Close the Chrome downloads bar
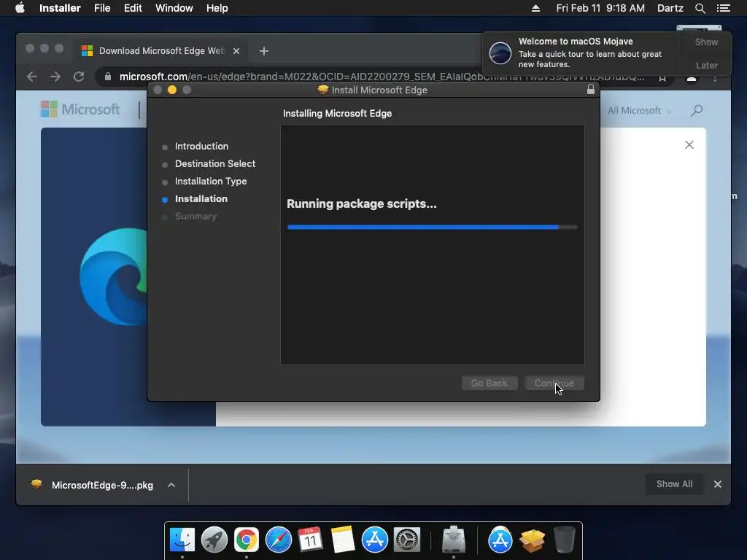The height and width of the screenshot is (560, 747). [718, 484]
